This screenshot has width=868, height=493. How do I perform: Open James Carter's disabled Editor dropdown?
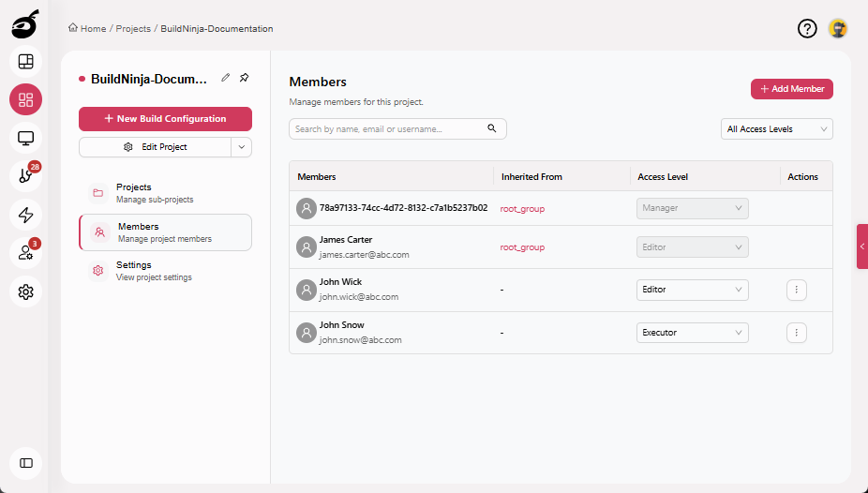692,246
